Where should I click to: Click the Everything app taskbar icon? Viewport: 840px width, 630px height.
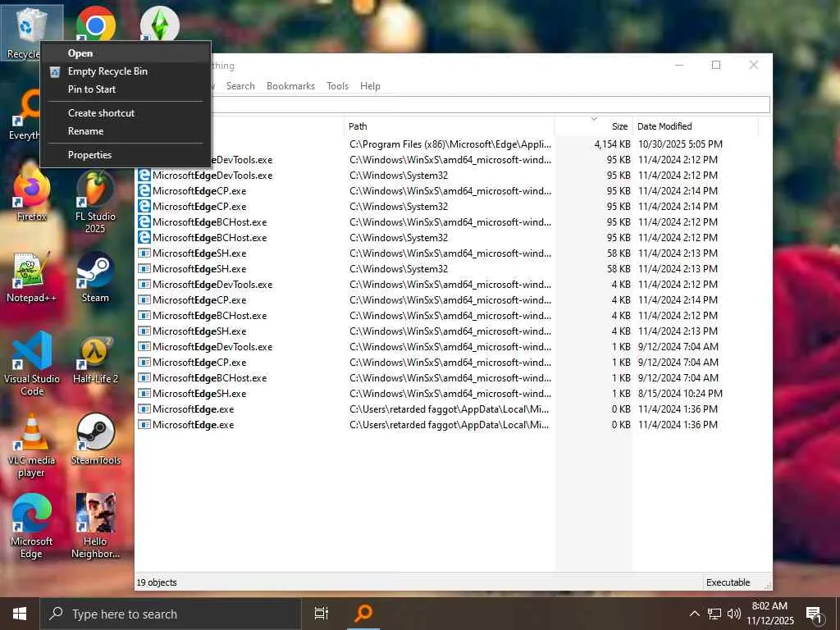pos(363,614)
